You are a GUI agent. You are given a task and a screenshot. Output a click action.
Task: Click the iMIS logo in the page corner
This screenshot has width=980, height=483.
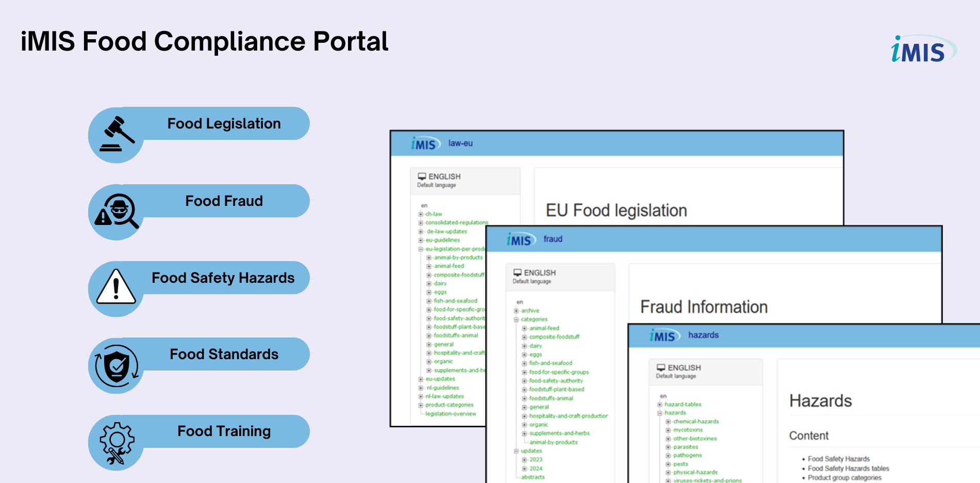tap(923, 49)
